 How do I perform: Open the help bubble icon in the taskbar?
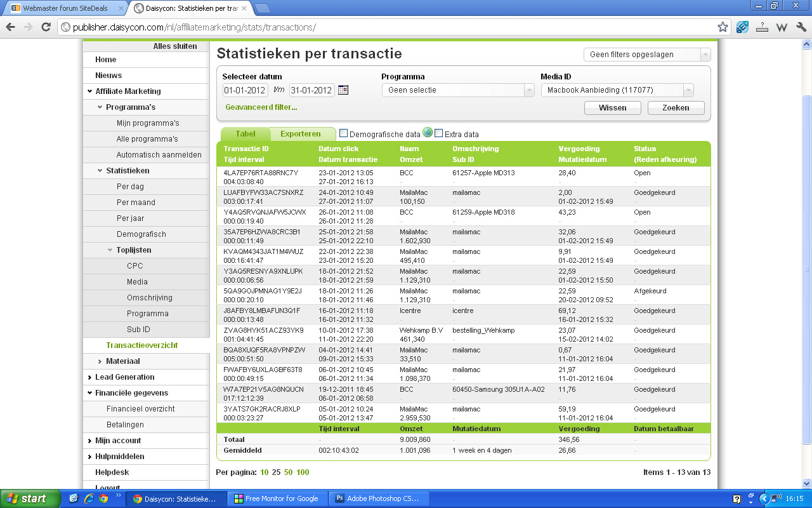tap(737, 499)
